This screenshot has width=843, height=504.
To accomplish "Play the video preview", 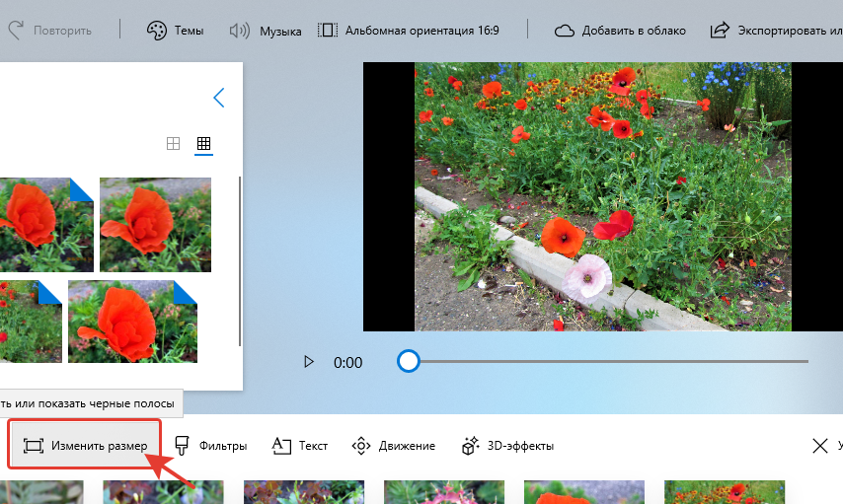I will (309, 362).
